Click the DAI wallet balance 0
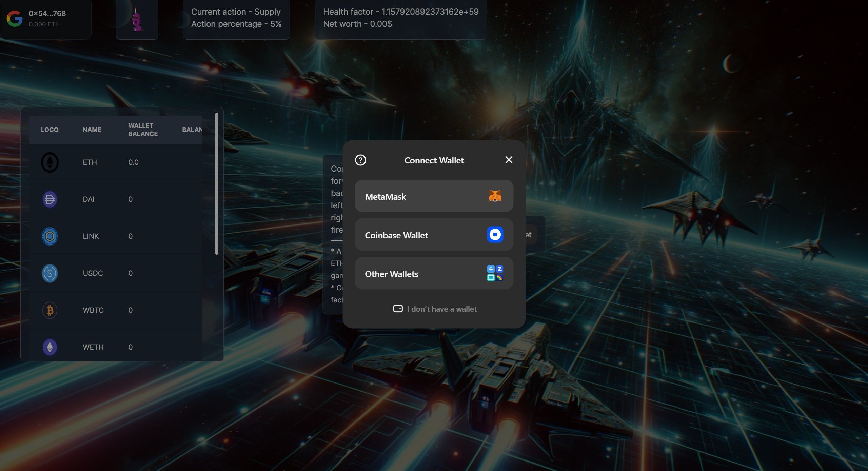868x471 pixels. (130, 199)
